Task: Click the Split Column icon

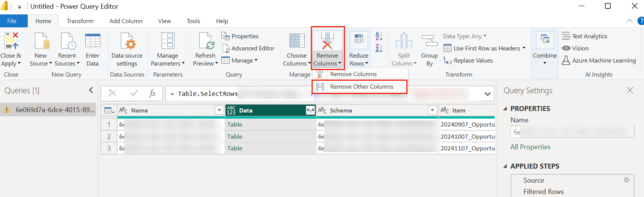Action: point(404,41)
